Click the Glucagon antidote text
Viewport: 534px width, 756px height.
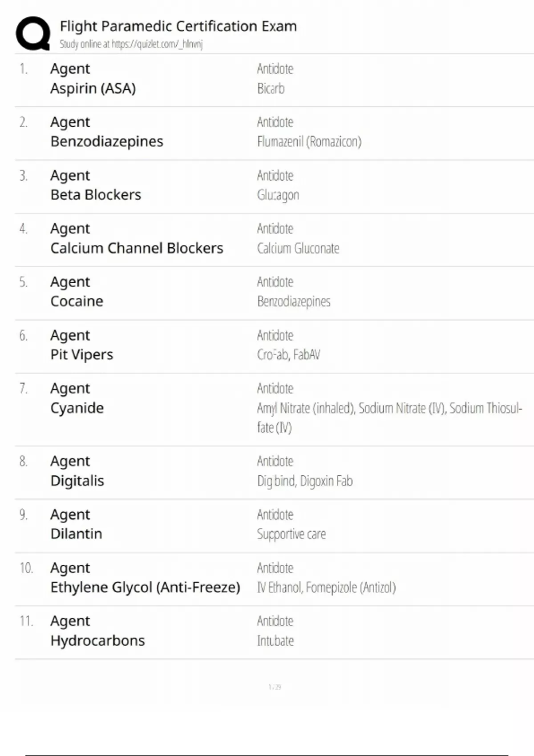point(278,195)
